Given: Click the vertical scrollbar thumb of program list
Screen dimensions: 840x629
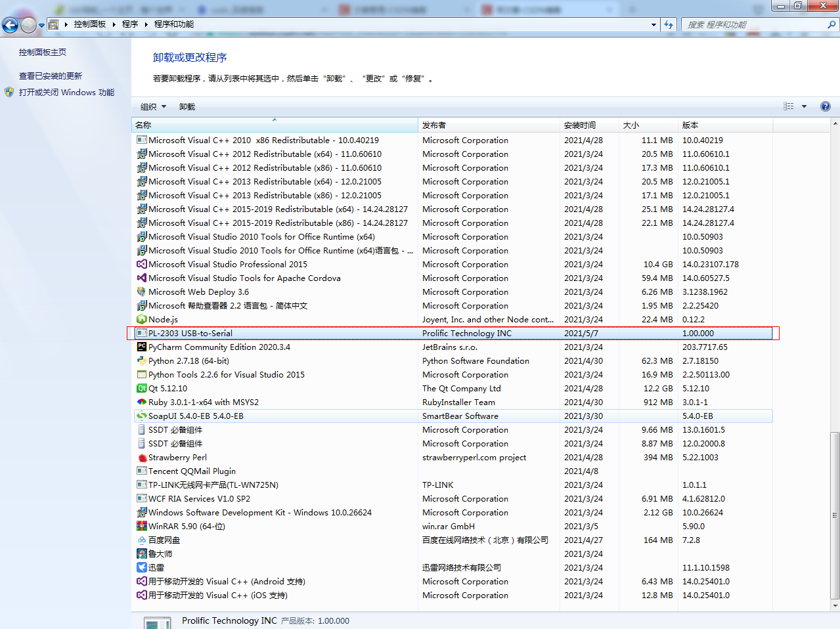Looking at the screenshot, I should (x=835, y=515).
